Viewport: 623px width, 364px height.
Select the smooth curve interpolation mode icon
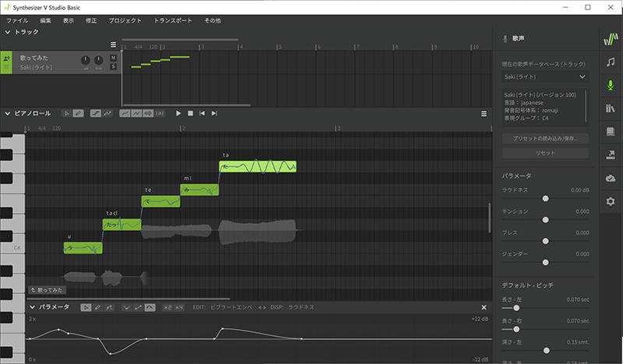pyautogui.click(x=150, y=308)
